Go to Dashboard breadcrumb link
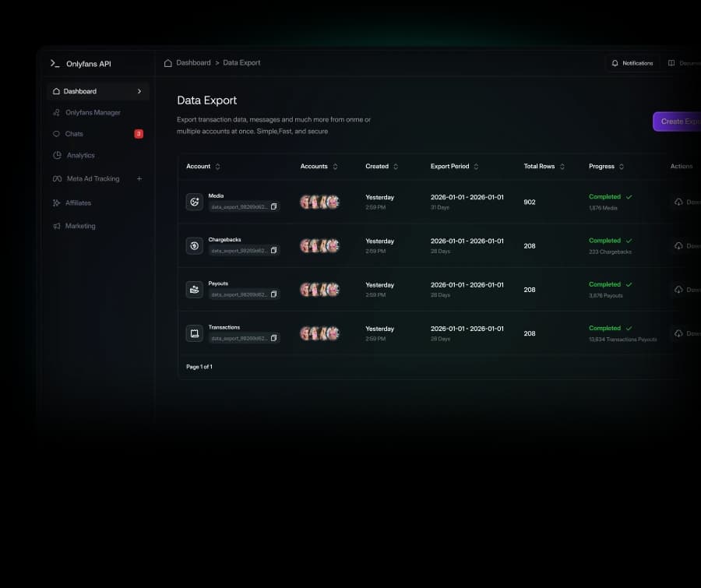This screenshot has height=588, width=701. pyautogui.click(x=193, y=62)
